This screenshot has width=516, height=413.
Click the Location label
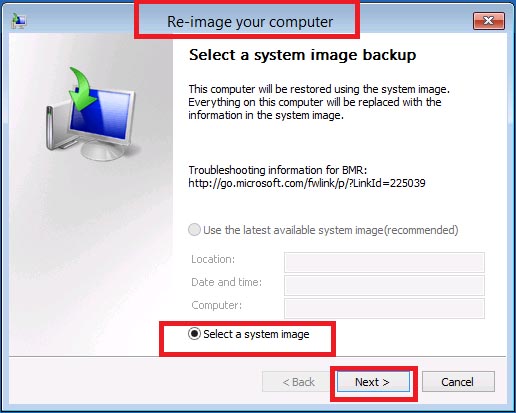213,259
